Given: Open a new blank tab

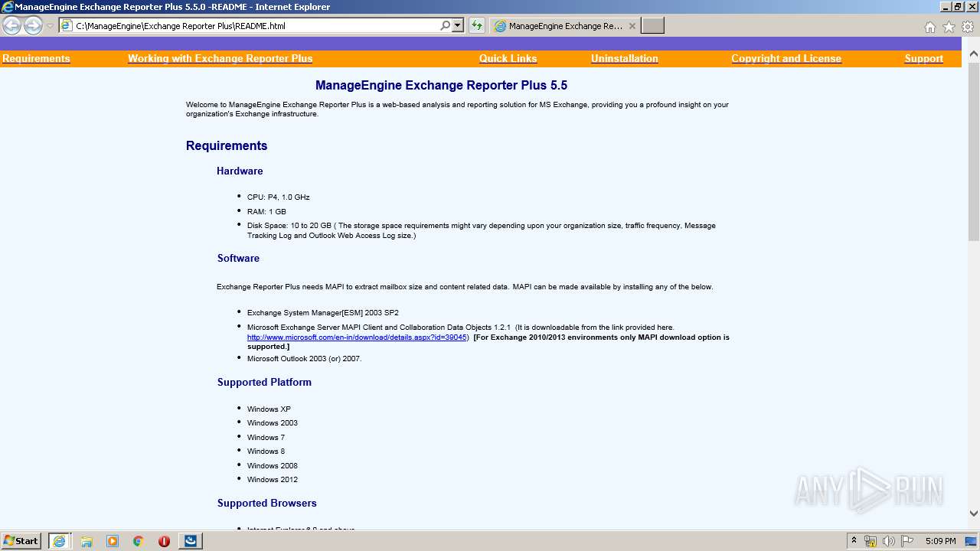Looking at the screenshot, I should click(652, 26).
